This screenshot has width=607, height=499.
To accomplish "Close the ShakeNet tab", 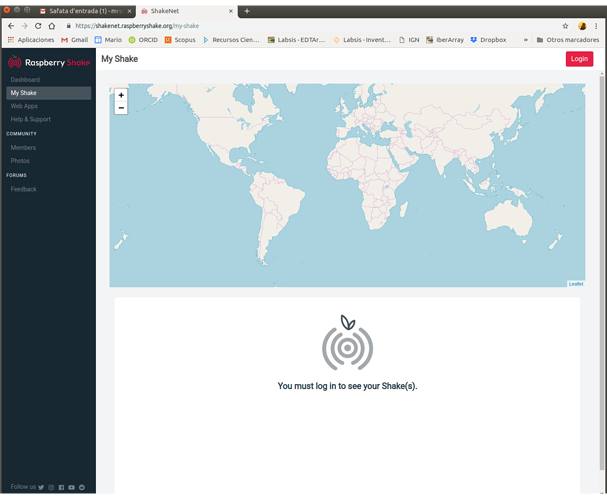I will pyautogui.click(x=231, y=11).
